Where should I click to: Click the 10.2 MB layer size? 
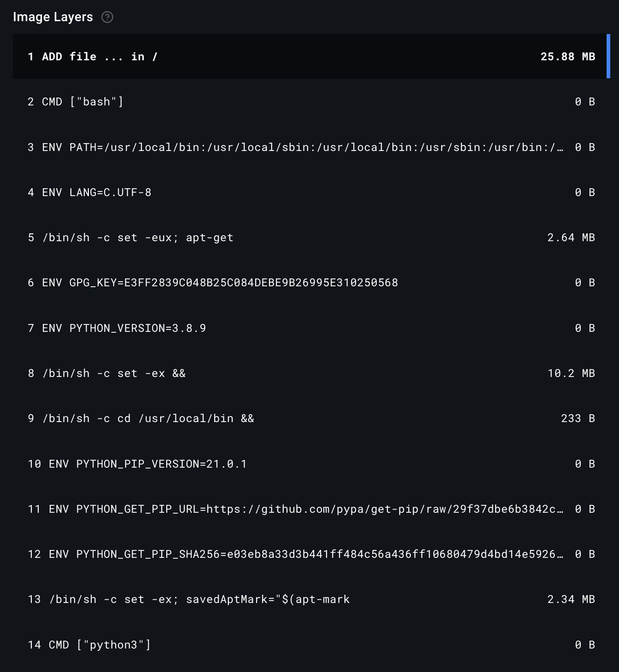[571, 373]
